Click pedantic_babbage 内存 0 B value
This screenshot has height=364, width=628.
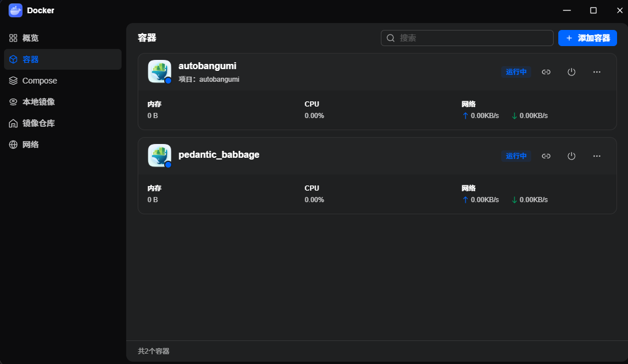153,200
